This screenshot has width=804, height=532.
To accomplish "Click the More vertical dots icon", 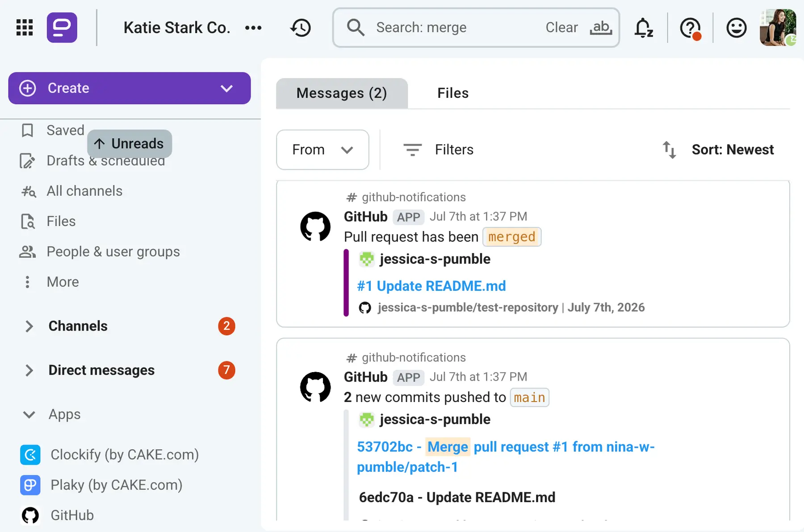I will (28, 282).
